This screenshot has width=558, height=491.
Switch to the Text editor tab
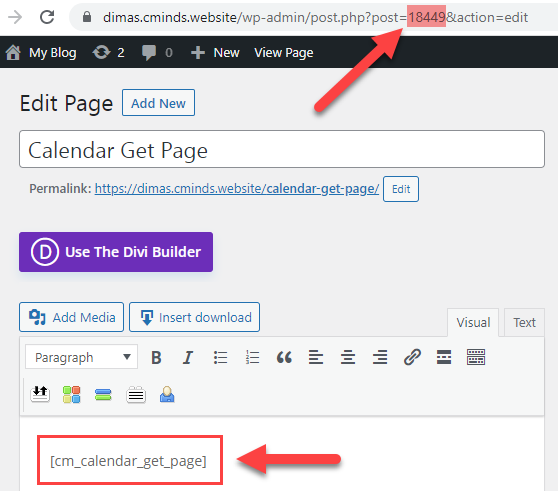click(524, 322)
